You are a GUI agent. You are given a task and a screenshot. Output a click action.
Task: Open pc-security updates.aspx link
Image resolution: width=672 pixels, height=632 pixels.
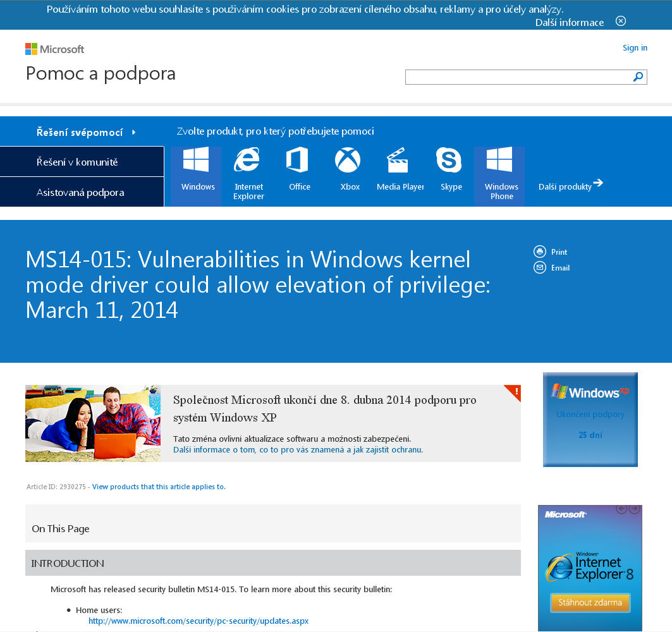[x=199, y=621]
